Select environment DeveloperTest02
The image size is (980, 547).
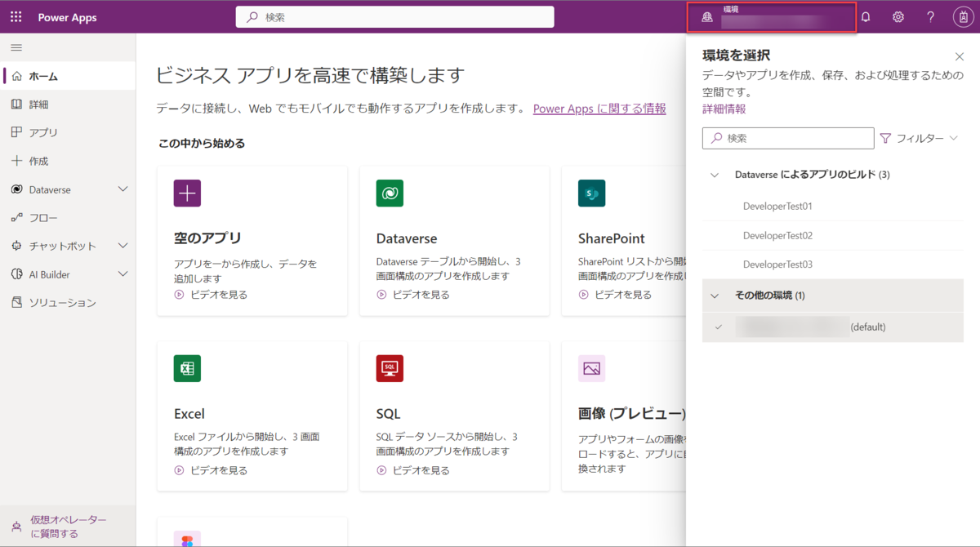pyautogui.click(x=833, y=236)
